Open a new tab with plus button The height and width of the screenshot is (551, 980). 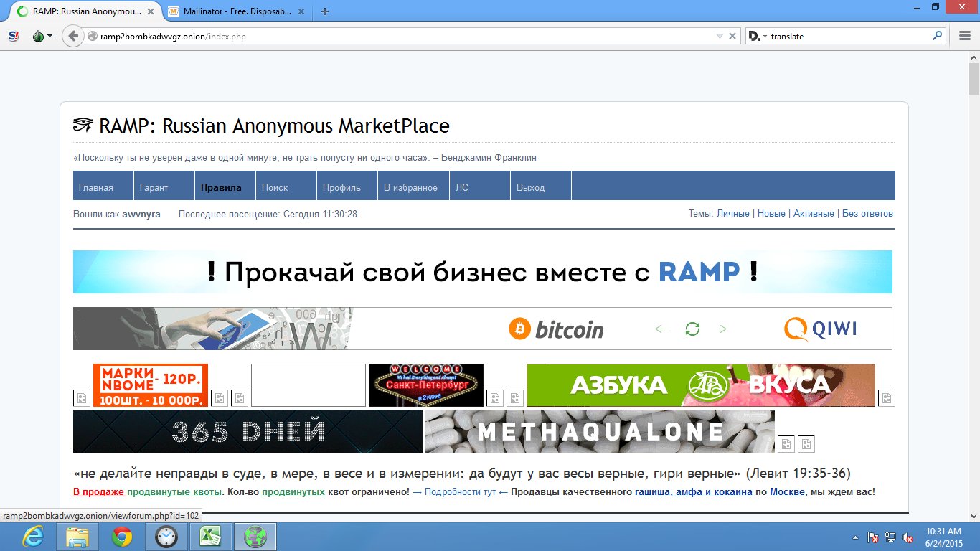tap(325, 11)
